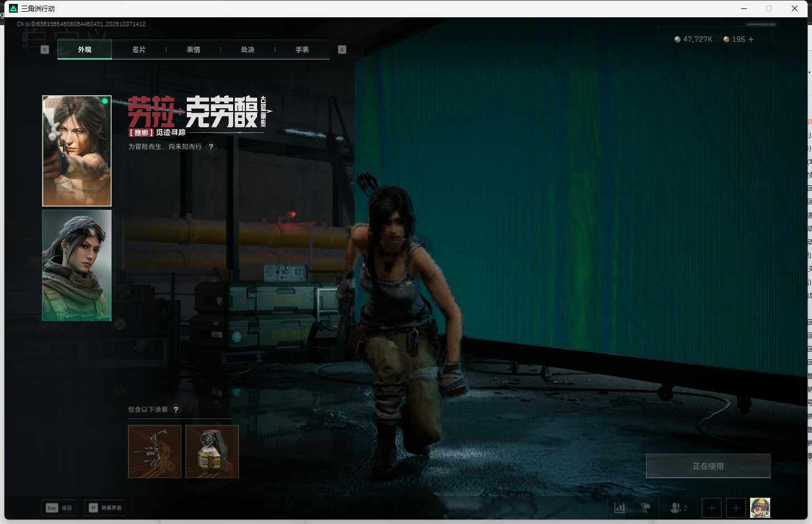812x524 pixels.
Task: Close the 三角洲行动 window
Action: (795, 8)
